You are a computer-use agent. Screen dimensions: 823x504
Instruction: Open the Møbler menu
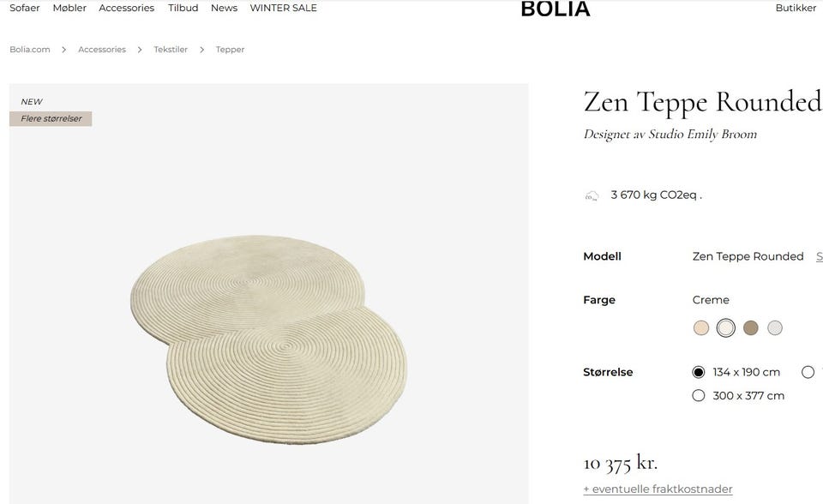[x=69, y=8]
